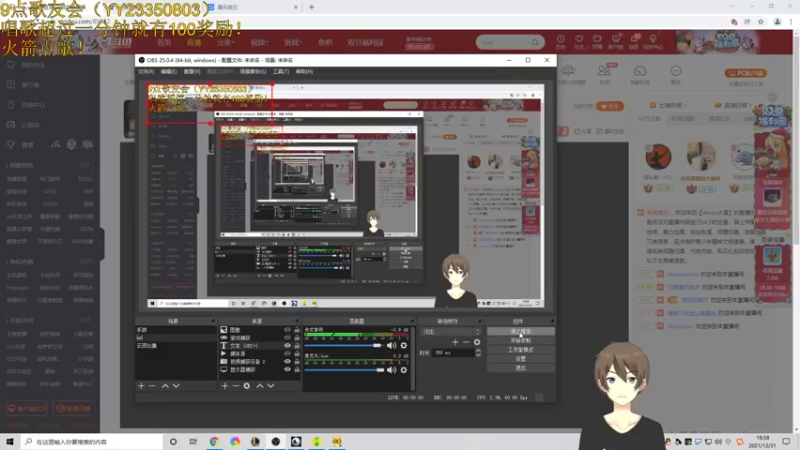Add a transition with the transitions plus icon
Image resolution: width=800 pixels, height=450 pixels.
[455, 342]
